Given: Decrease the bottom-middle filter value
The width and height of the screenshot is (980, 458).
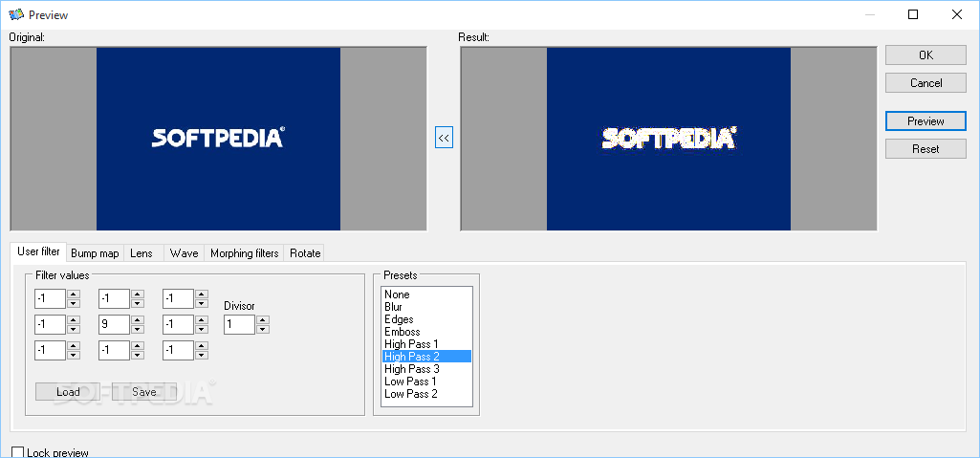Looking at the screenshot, I should coord(138,355).
